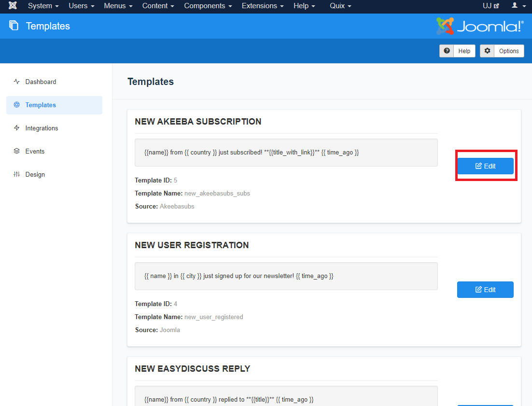532x406 pixels.
Task: Click the Akeeba subscription template text box
Action: pos(286,153)
